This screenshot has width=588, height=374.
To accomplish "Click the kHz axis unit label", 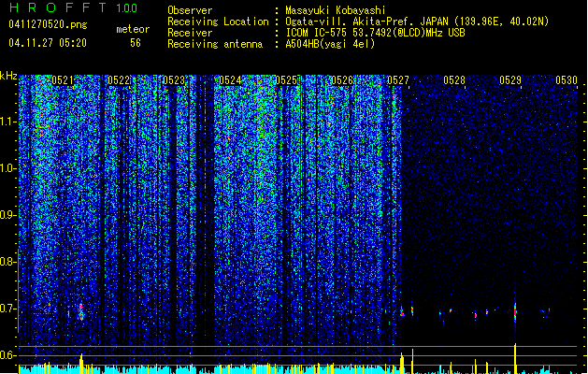I will [x=8, y=76].
